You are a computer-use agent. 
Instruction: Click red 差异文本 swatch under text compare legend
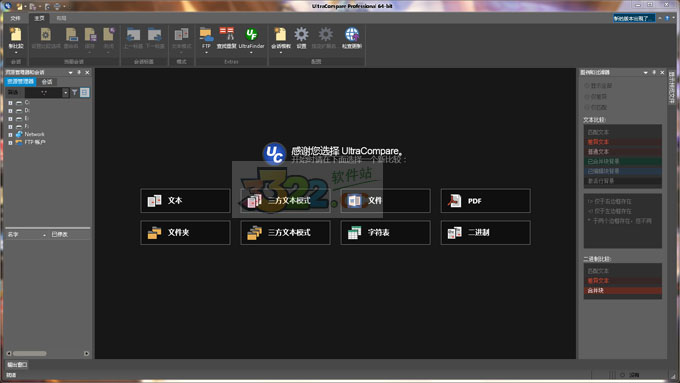tap(622, 142)
